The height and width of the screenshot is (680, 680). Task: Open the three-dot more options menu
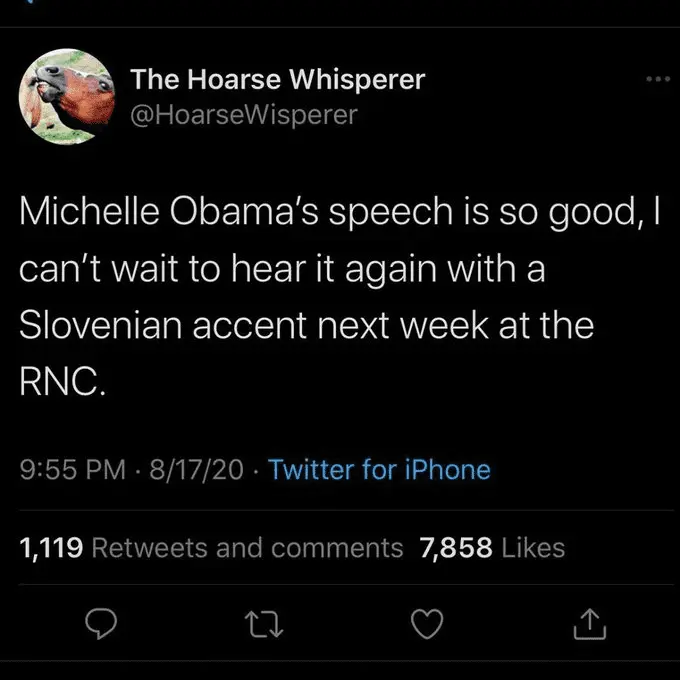pyautogui.click(x=656, y=80)
